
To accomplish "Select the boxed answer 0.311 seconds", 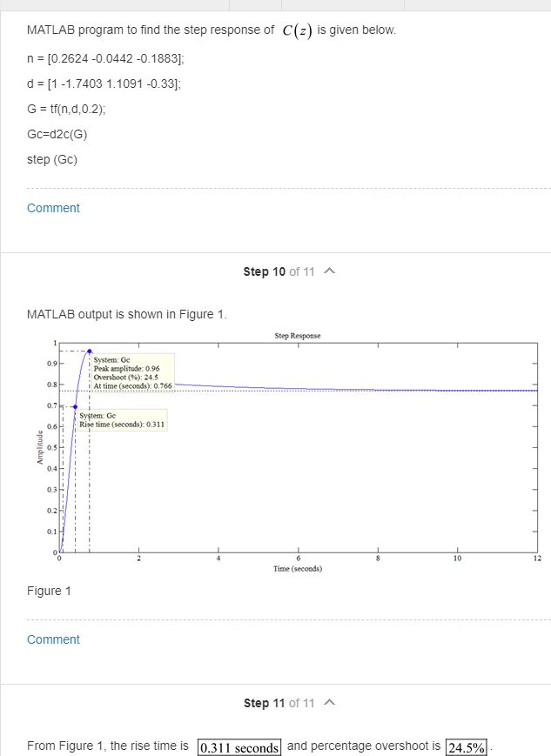I will [239, 747].
